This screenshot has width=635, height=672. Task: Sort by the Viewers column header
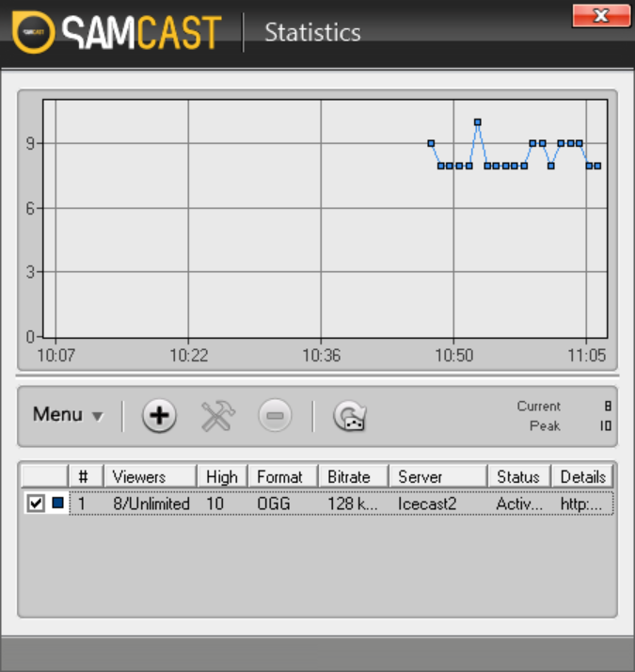(150, 476)
